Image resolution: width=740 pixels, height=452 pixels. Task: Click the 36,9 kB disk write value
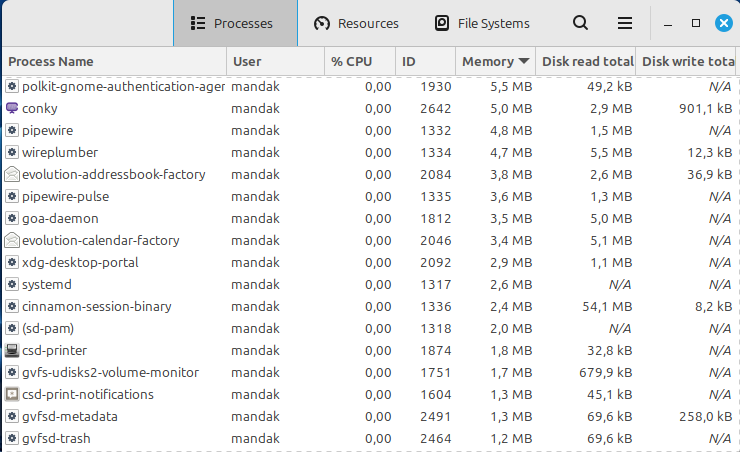710,175
